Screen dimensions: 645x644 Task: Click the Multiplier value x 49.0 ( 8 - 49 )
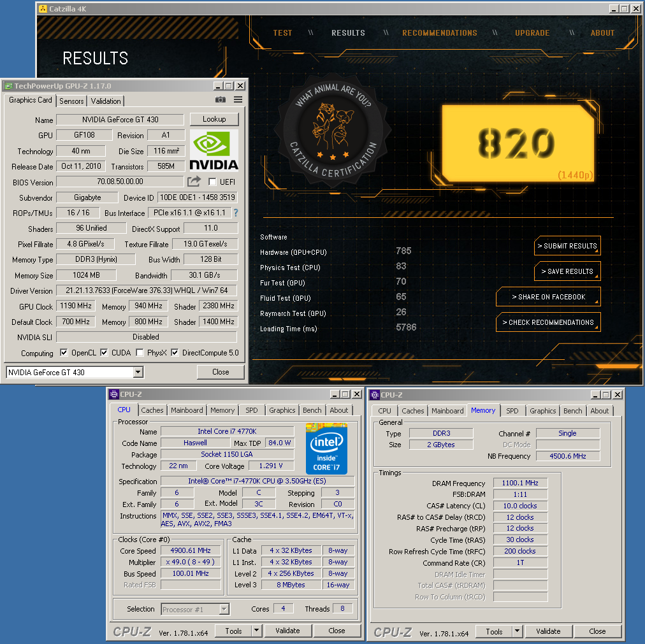point(191,562)
